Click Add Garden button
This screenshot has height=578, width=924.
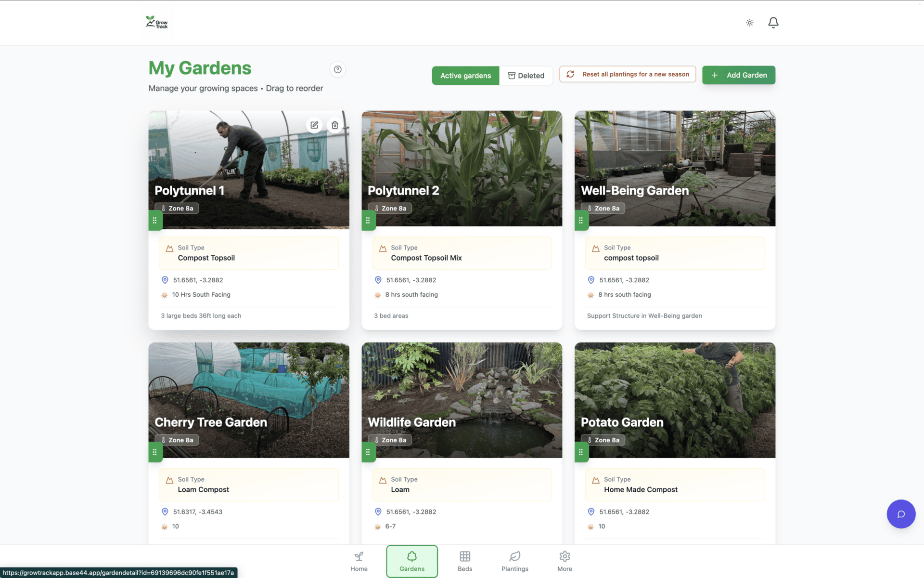(x=738, y=75)
